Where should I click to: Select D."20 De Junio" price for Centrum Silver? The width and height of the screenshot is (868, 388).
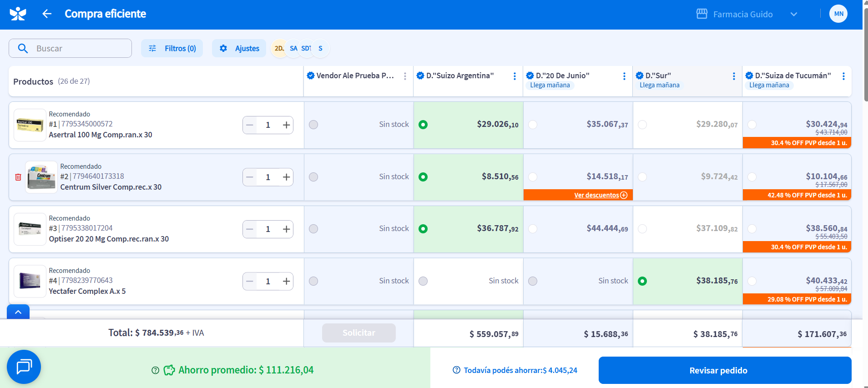point(533,177)
